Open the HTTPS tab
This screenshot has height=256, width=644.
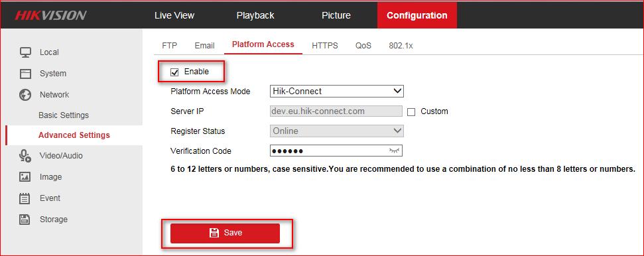click(325, 46)
